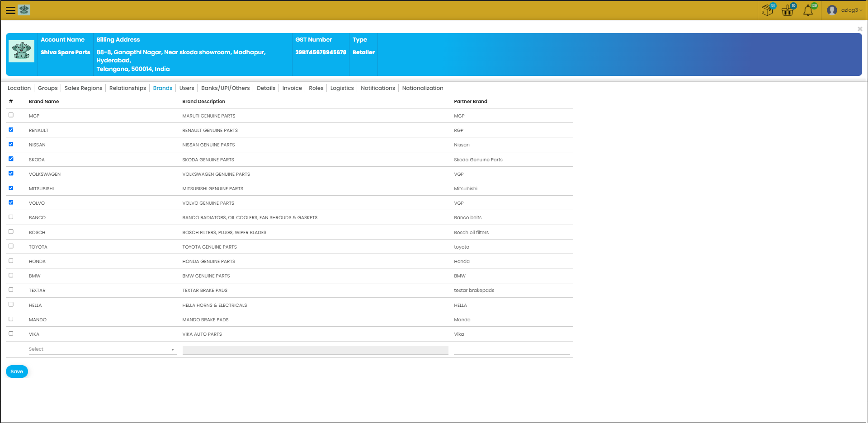868x423 pixels.
Task: Click the app logo in the header
Action: [x=24, y=9]
